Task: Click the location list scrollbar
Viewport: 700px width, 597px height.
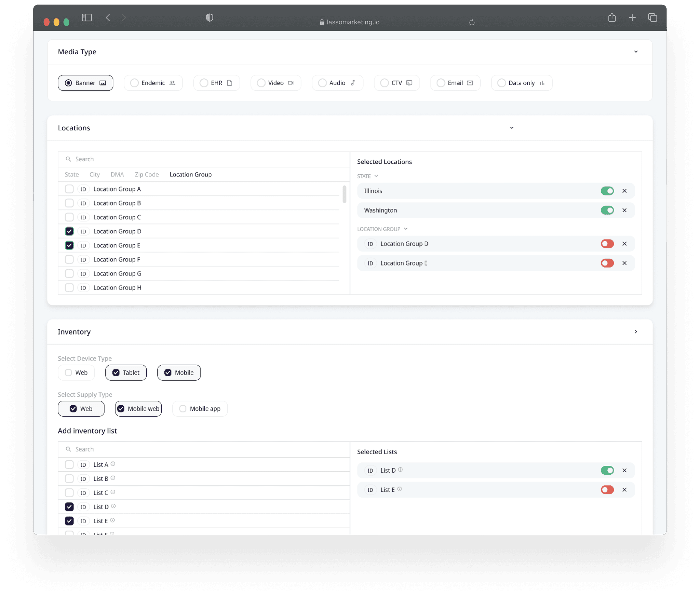Action: [x=344, y=194]
